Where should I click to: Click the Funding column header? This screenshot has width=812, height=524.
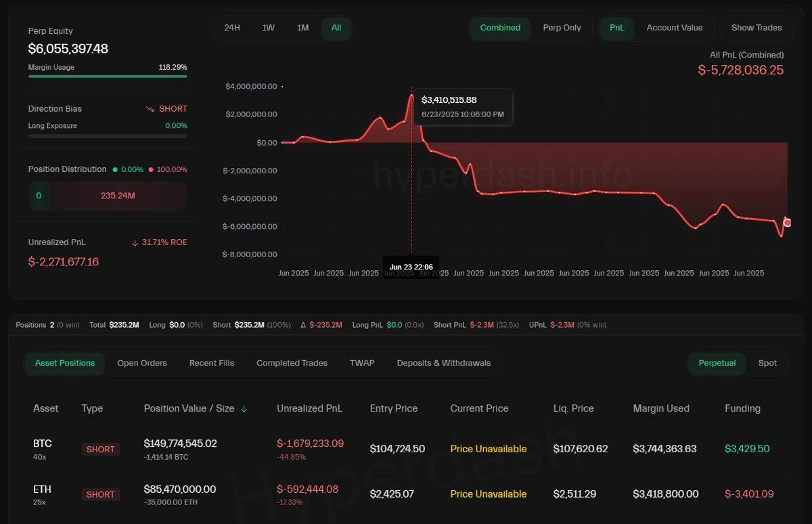[742, 408]
